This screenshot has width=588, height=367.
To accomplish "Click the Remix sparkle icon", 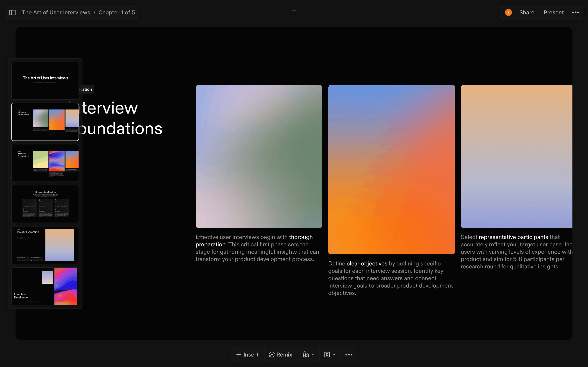I will pos(272,355).
